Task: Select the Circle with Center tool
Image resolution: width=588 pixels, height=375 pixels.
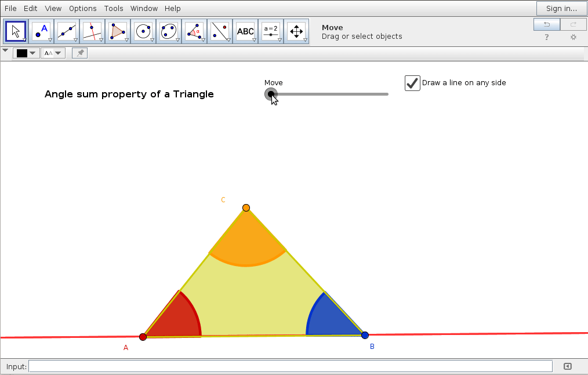Action: tap(143, 31)
